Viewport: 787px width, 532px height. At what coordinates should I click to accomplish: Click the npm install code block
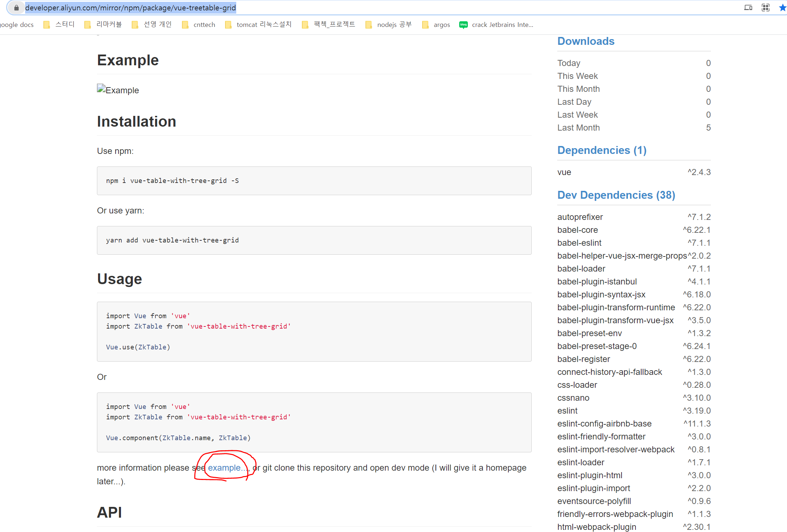314,181
